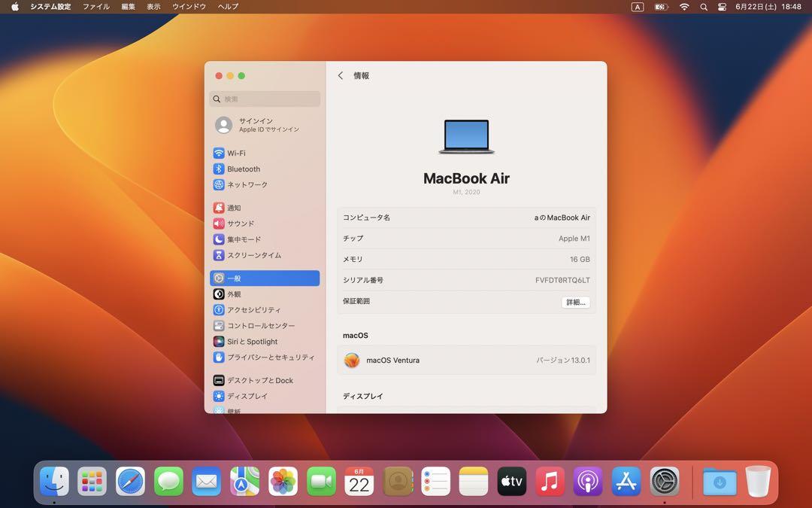Open サウンド settings in sidebar
This screenshot has height=508, width=812.
tap(265, 224)
